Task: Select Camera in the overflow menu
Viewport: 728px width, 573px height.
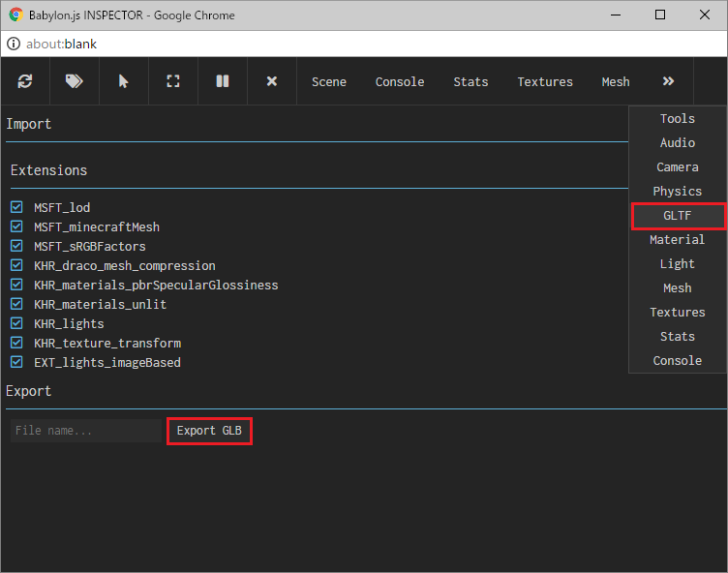Action: (x=678, y=166)
